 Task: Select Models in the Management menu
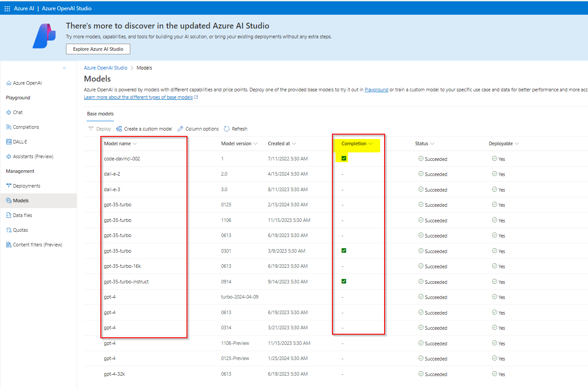[20, 200]
